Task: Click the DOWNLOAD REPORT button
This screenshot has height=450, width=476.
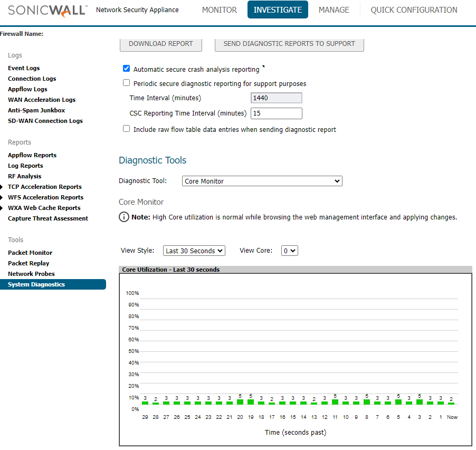Action: pos(161,44)
